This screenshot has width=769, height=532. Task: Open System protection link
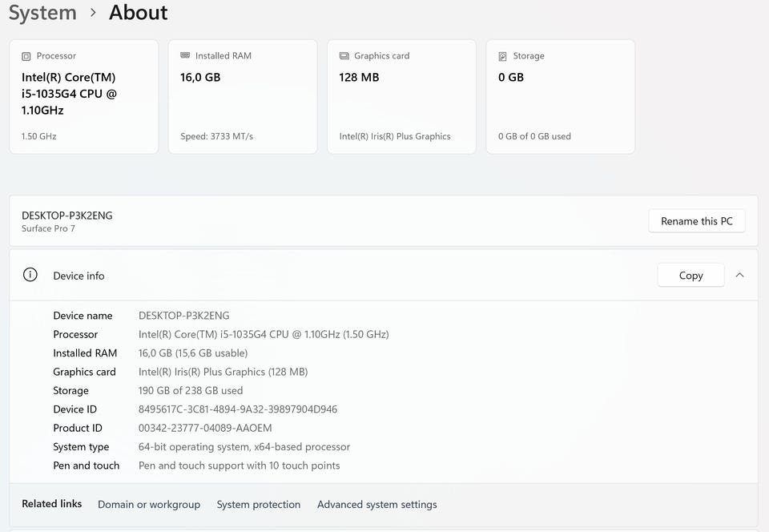point(259,504)
